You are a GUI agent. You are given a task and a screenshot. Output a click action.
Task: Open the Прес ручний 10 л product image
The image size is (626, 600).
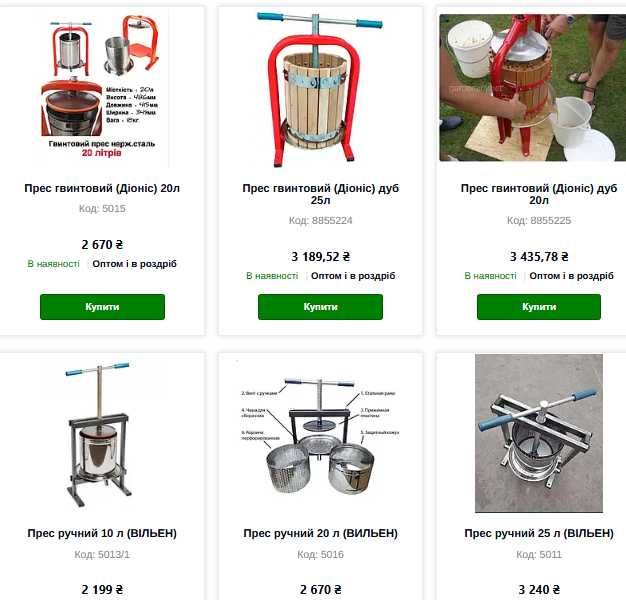pyautogui.click(x=99, y=434)
